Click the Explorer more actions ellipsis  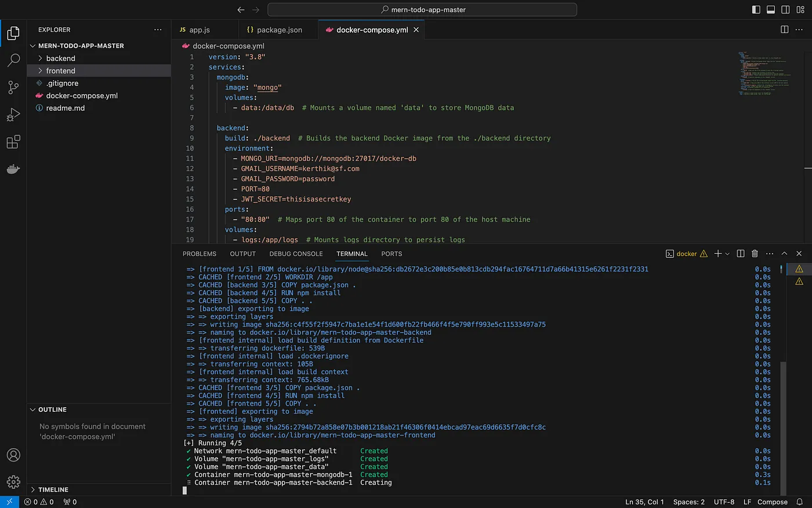coord(158,30)
